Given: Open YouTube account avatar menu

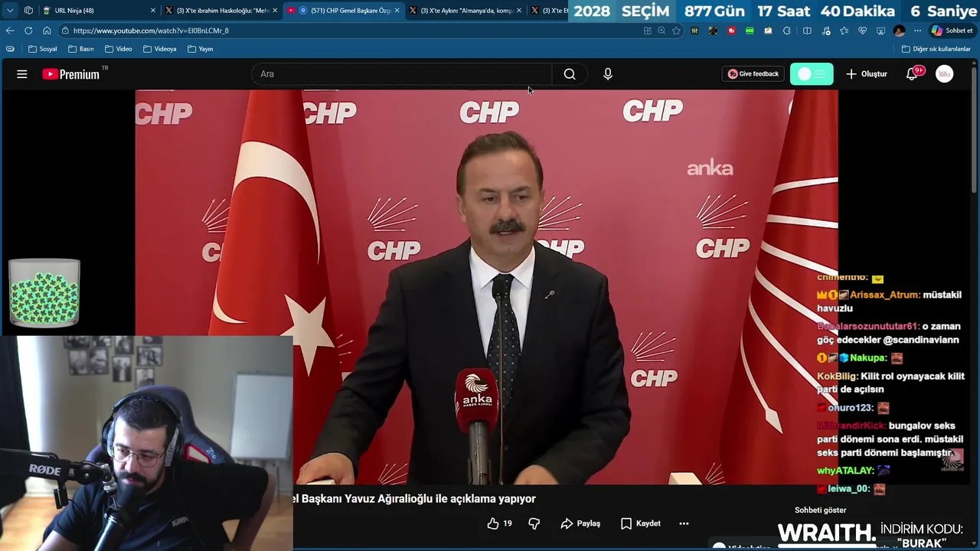Looking at the screenshot, I should pyautogui.click(x=945, y=74).
